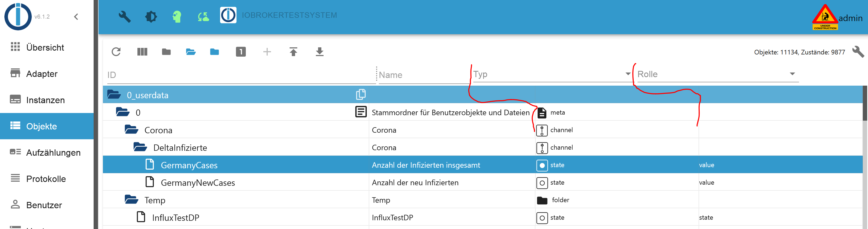868x229 pixels.
Task: Click the ioBroker logo next to IOBROKERTESTSYSTEM
Action: [x=228, y=15]
